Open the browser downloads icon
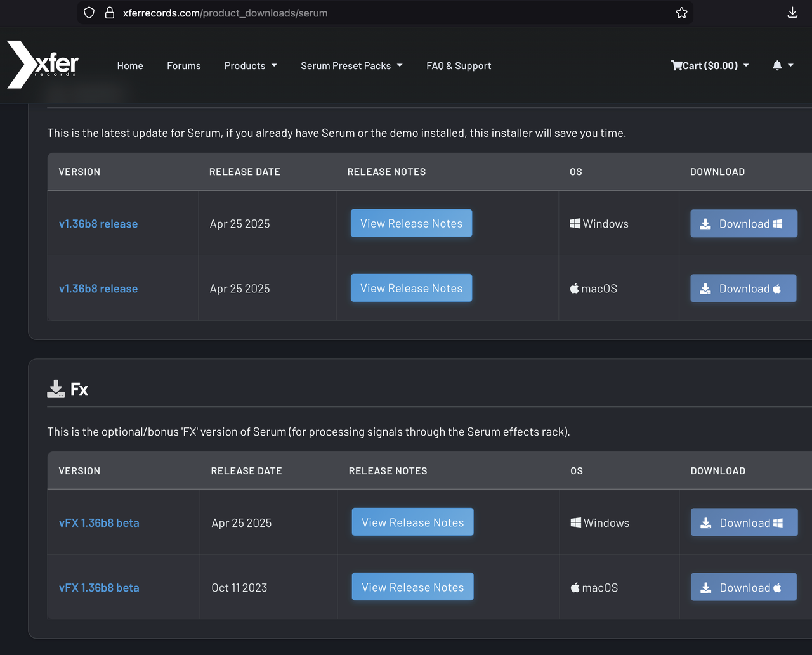Screen dimensions: 812x655 pyautogui.click(x=792, y=13)
